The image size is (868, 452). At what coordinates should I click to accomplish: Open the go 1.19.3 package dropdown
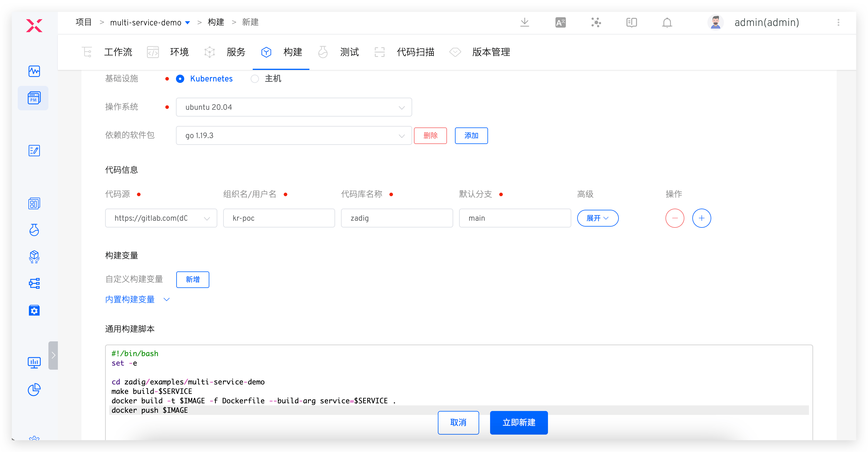coord(293,136)
